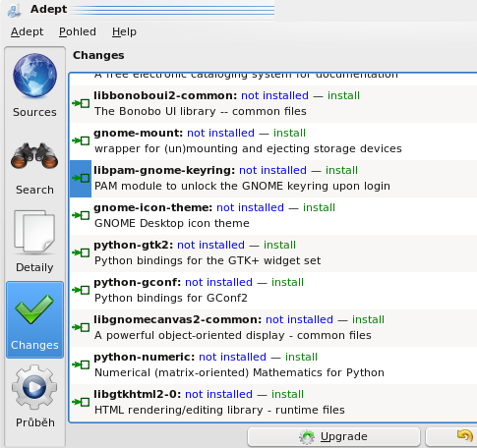477x448 pixels.
Task: Click install icon for gnome-icon-theme
Action: (81, 215)
